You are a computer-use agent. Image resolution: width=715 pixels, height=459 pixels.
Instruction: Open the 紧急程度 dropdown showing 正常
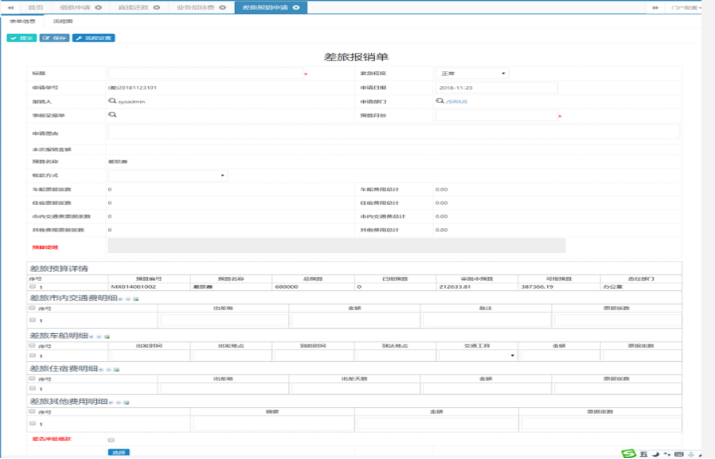(472, 73)
